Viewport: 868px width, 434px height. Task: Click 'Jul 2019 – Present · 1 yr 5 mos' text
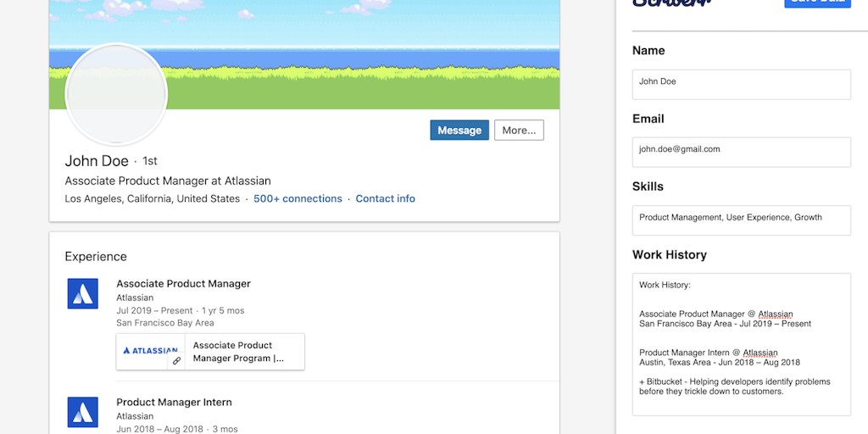(180, 310)
